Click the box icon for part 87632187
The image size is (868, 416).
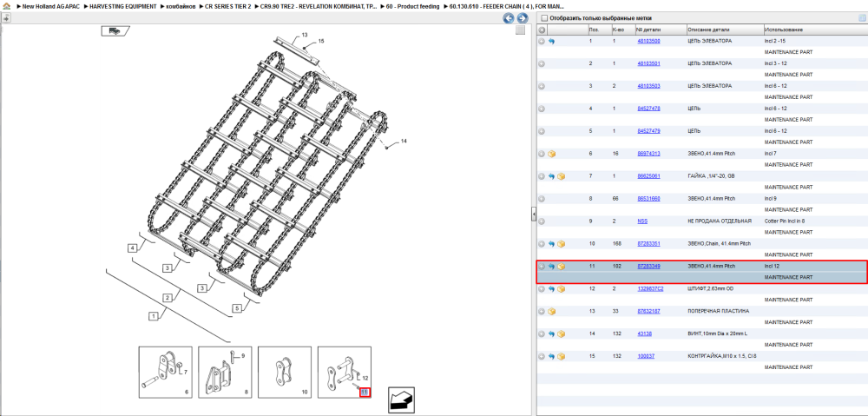coord(551,311)
